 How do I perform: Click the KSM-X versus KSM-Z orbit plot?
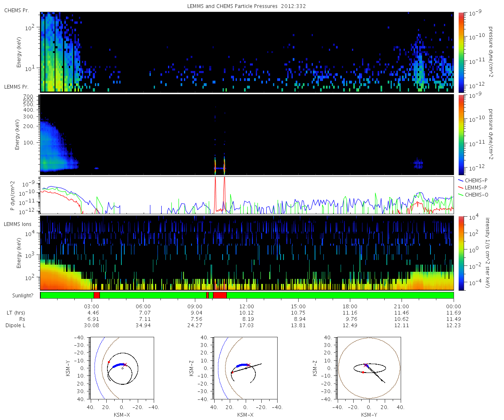[245, 368]
